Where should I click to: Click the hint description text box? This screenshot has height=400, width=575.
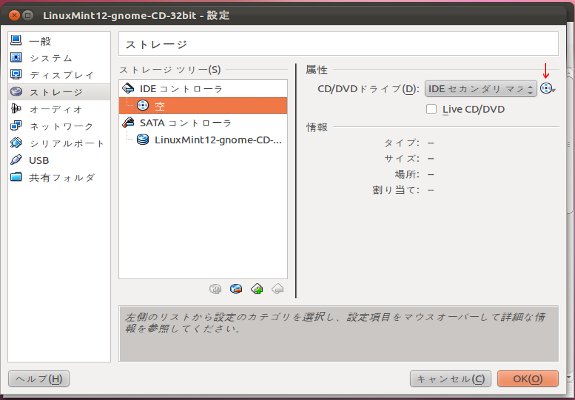point(339,334)
